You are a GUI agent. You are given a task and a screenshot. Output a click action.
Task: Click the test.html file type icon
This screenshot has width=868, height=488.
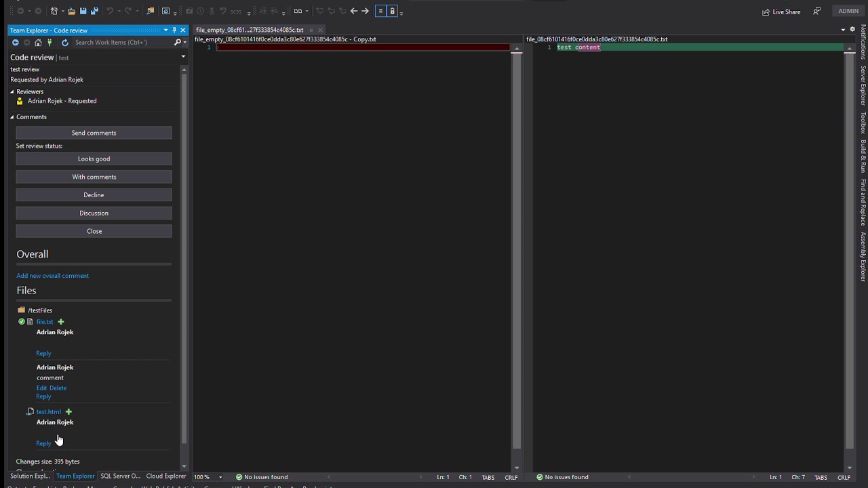click(x=30, y=411)
